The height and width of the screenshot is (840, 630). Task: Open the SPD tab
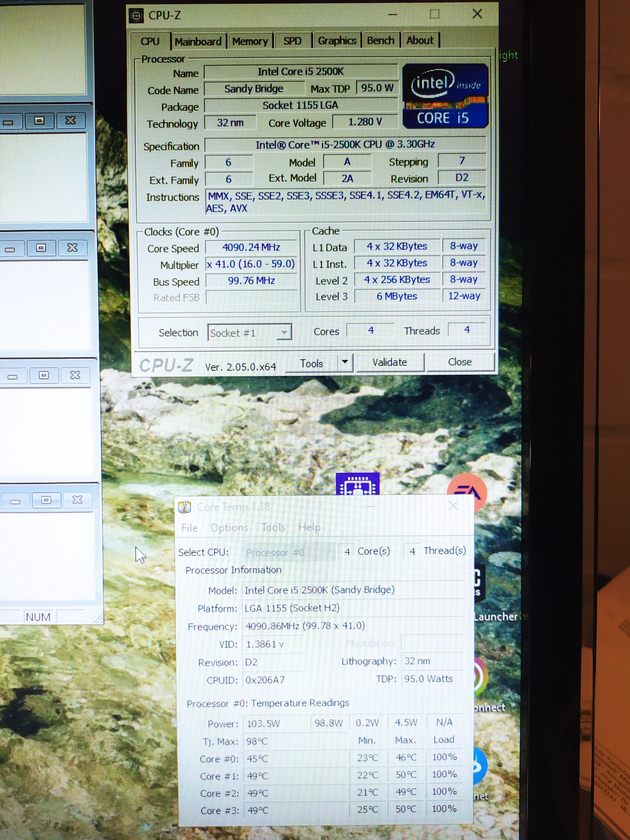(292, 41)
